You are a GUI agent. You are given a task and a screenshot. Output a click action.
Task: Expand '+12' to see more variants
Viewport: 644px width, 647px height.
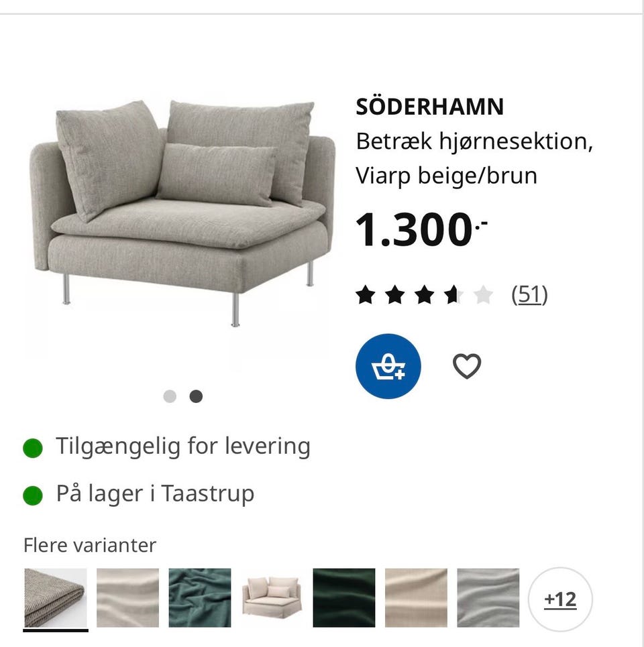click(561, 597)
